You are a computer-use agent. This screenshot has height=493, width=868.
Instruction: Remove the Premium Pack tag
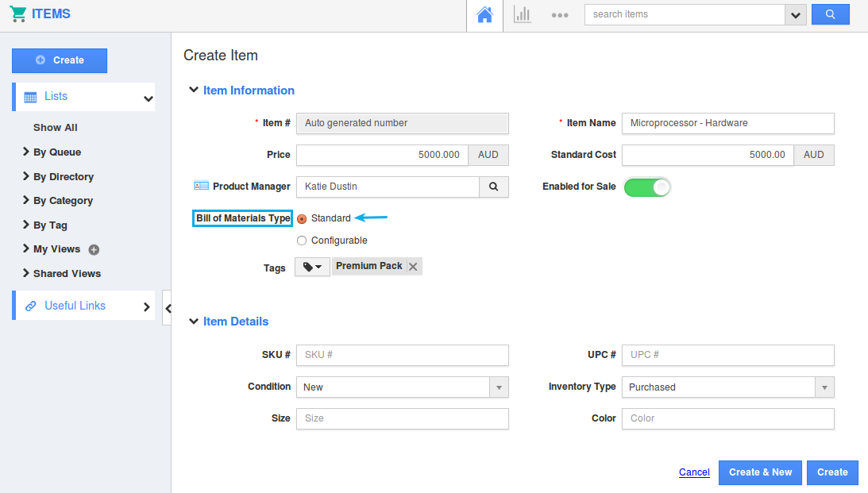coord(413,267)
